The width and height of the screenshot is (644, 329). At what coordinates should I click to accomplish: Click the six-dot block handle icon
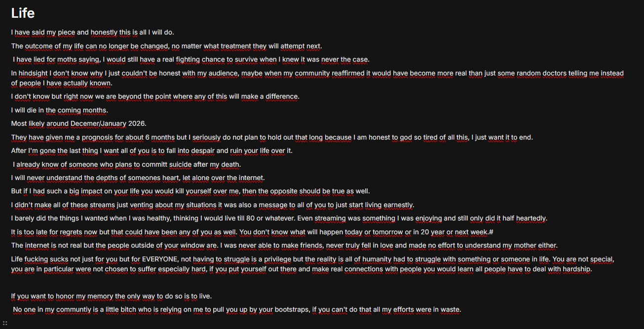pyautogui.click(x=5, y=323)
